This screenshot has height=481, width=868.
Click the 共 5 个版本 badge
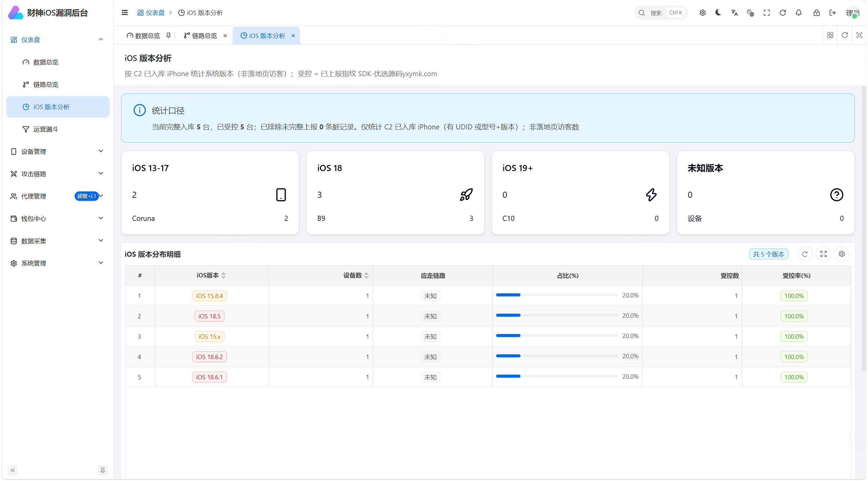[x=768, y=254]
